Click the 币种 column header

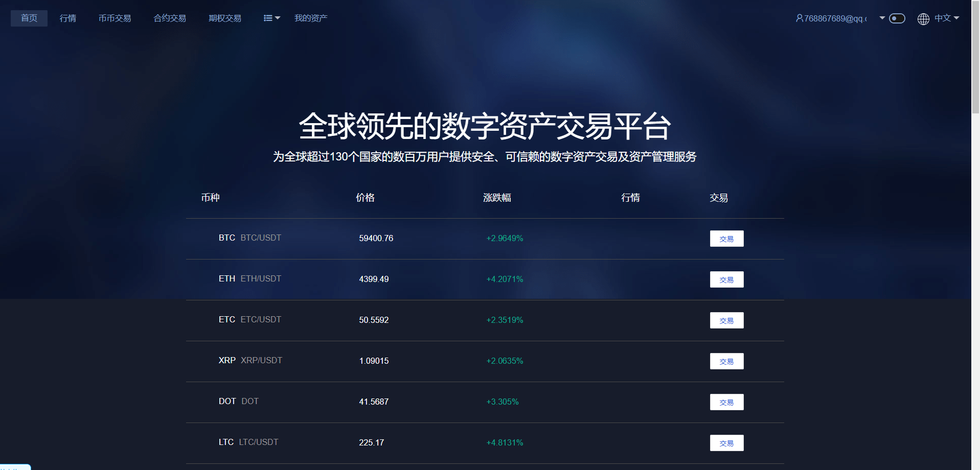click(x=210, y=198)
